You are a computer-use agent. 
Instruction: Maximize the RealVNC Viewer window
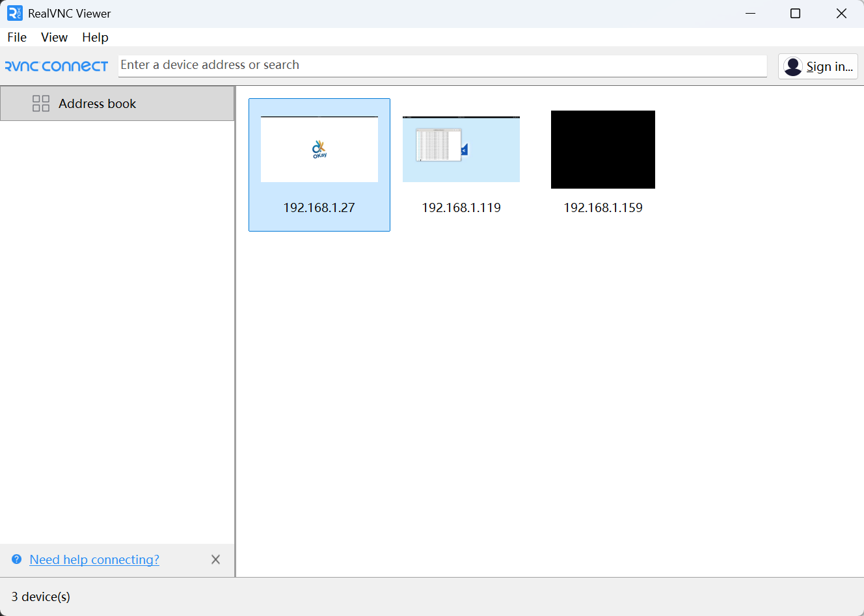coord(795,13)
